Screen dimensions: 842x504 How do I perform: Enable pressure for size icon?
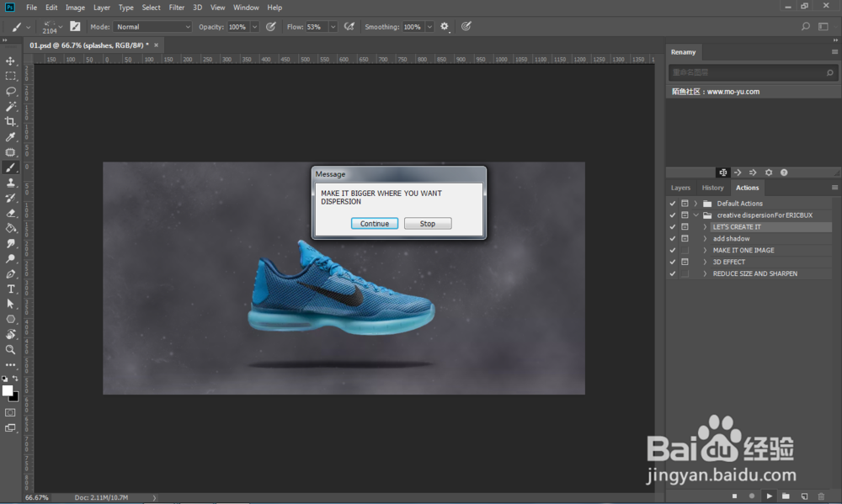pyautogui.click(x=466, y=26)
